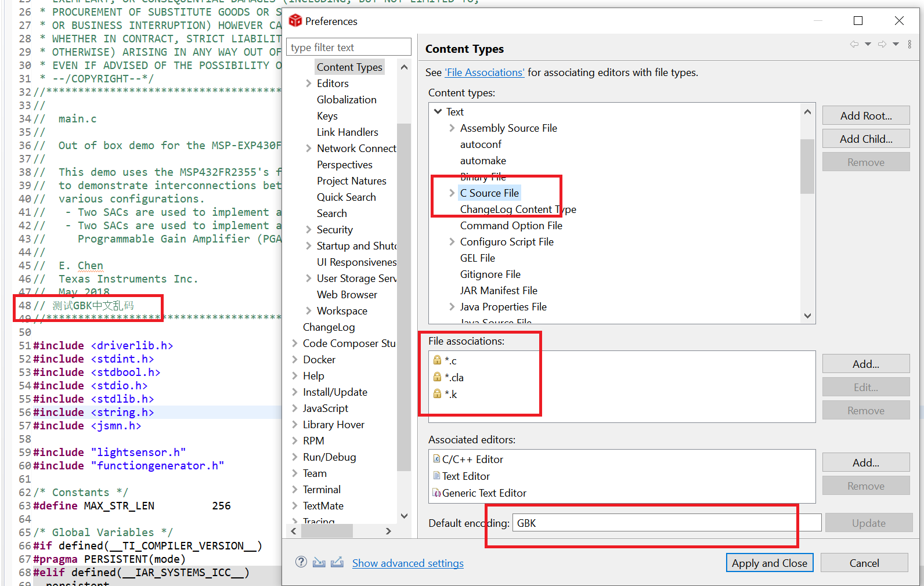The height and width of the screenshot is (586, 924).
Task: Expand the Workspace preferences node
Action: pyautogui.click(x=309, y=310)
